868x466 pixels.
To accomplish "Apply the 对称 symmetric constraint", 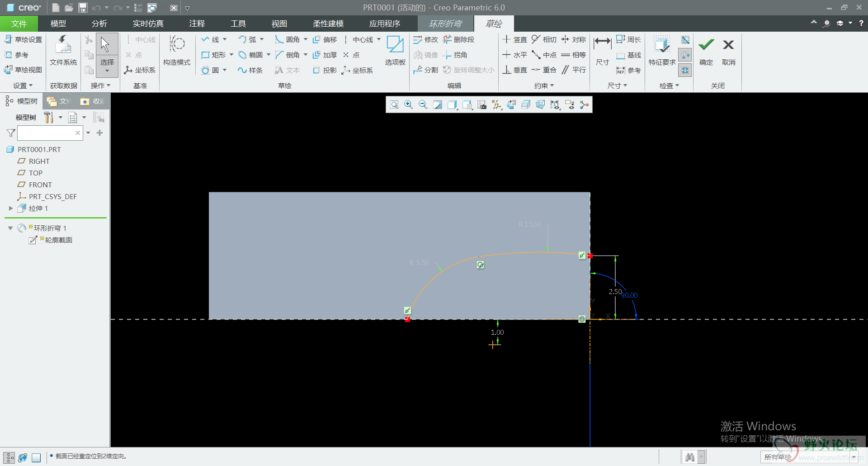I will [x=573, y=40].
